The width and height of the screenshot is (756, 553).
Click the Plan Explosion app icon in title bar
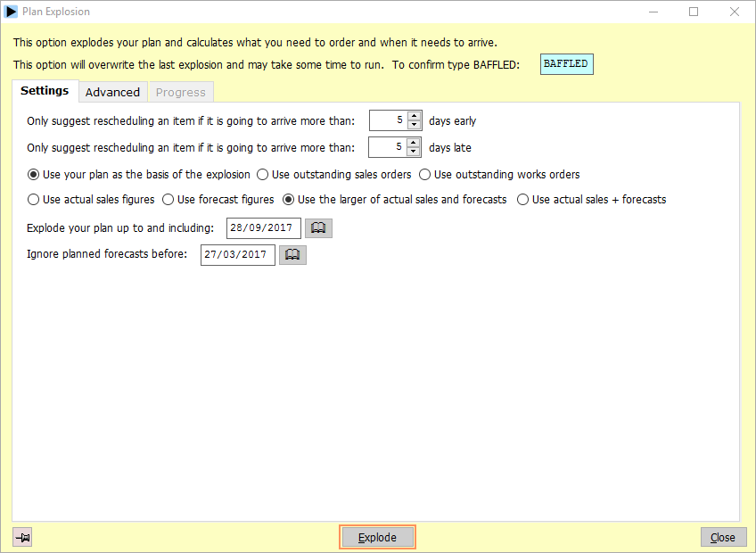pos(11,12)
